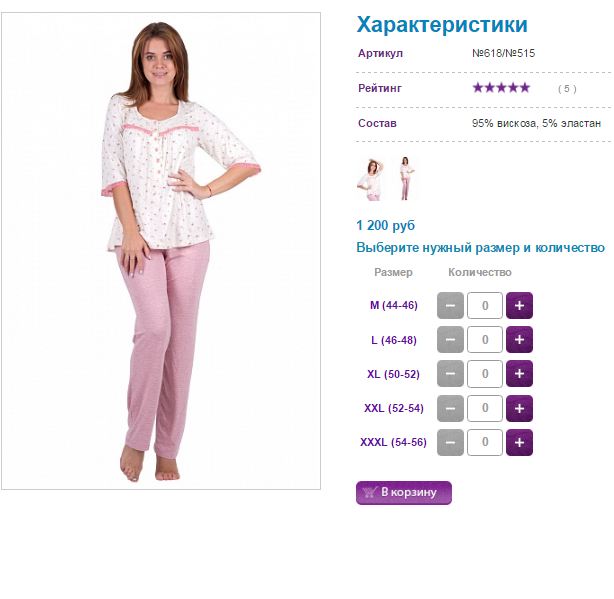Focus the L (46-48) quantity field
This screenshot has width=614, height=599.
[x=485, y=339]
